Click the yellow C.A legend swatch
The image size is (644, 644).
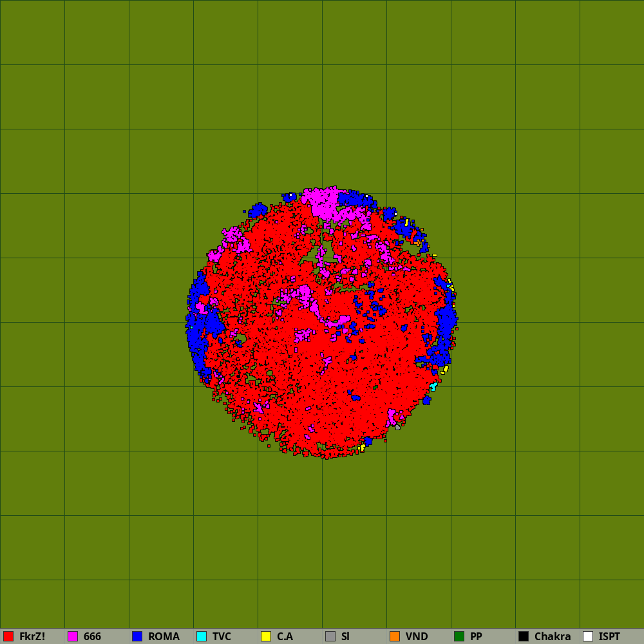point(266,636)
